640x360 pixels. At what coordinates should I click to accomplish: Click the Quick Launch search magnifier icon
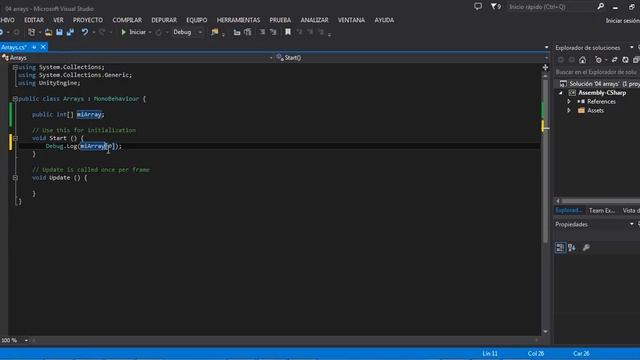click(x=600, y=7)
